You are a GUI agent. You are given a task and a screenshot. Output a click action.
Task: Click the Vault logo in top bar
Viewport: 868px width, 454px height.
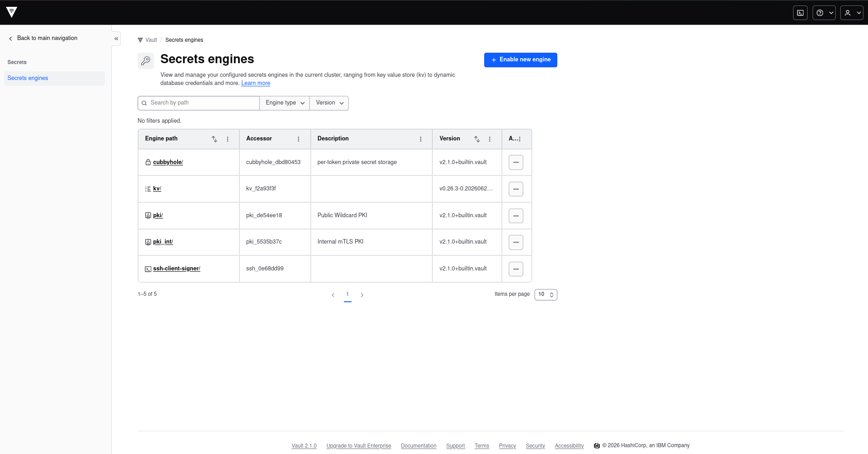[12, 12]
